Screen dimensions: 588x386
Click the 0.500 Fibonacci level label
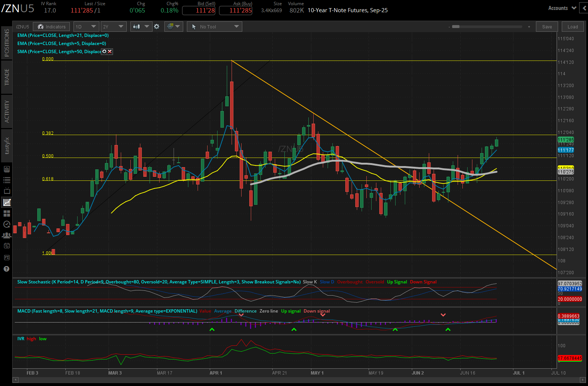pos(48,156)
